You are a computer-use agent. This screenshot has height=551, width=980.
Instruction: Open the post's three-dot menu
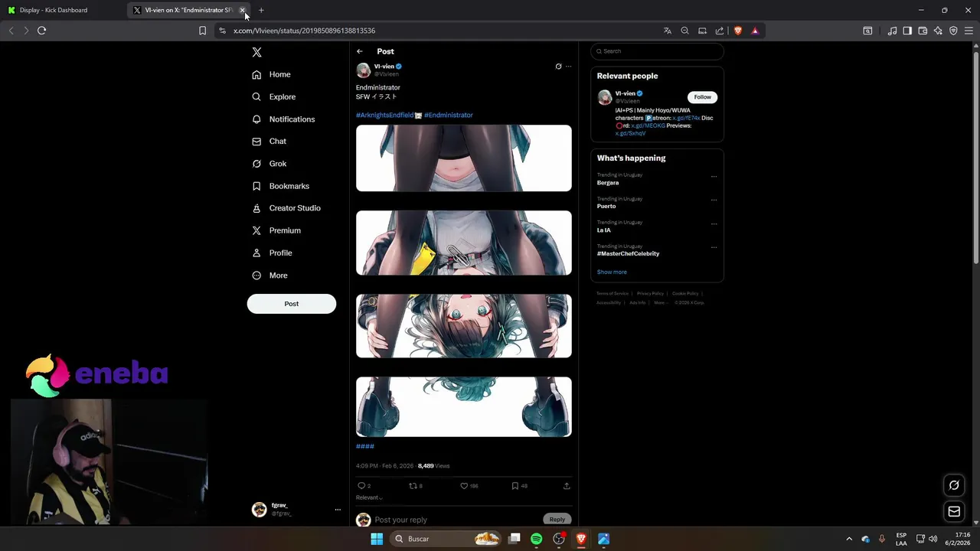click(x=568, y=67)
